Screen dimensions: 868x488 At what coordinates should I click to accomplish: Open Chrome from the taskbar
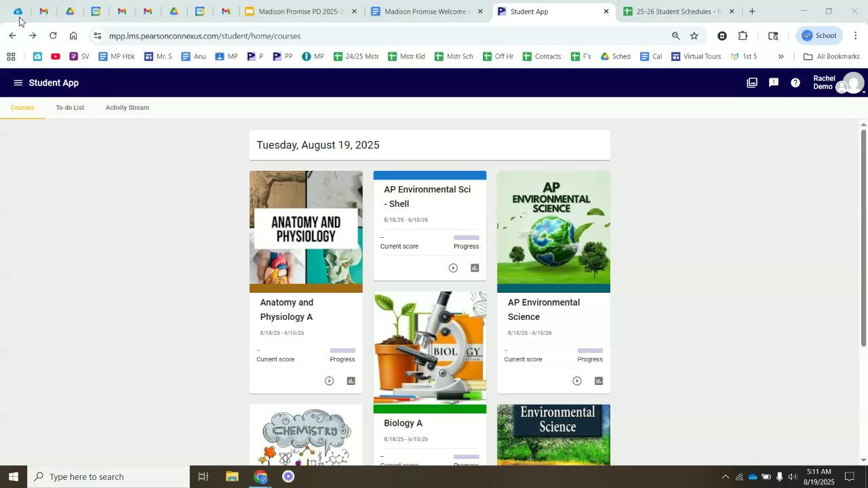coord(260,476)
